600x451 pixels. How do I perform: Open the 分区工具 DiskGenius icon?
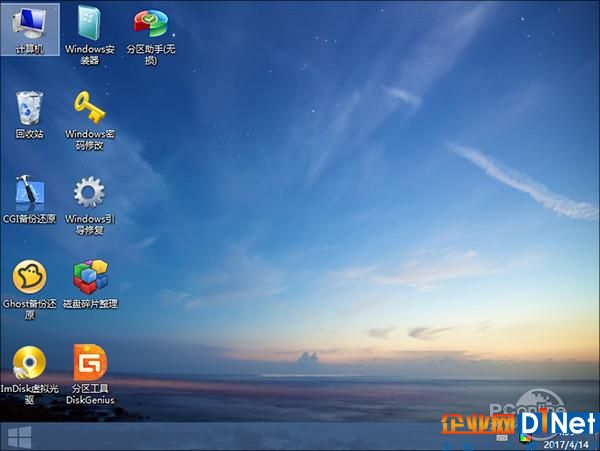[x=90, y=374]
